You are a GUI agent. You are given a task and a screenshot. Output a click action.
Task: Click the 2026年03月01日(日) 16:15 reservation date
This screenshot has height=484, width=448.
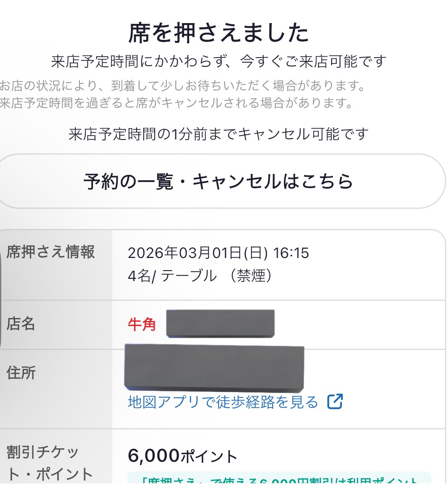[218, 253]
